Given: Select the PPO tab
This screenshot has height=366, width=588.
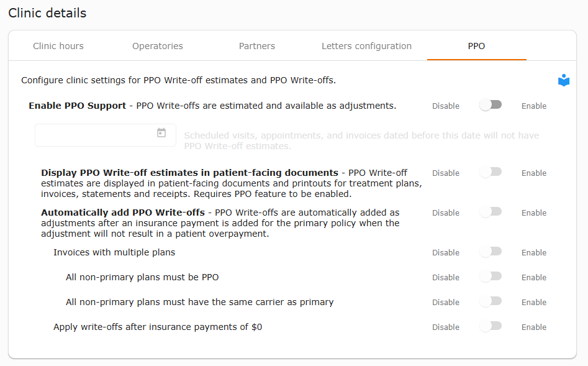Looking at the screenshot, I should tap(476, 46).
